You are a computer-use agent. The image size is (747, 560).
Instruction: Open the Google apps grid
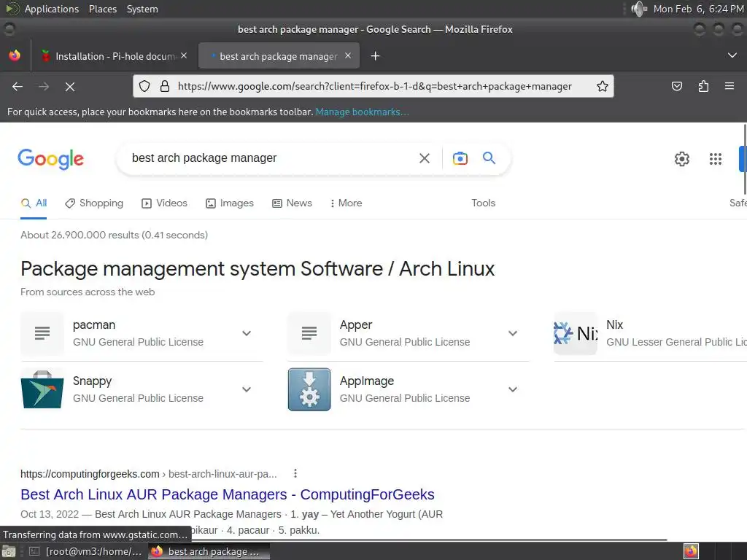pyautogui.click(x=715, y=158)
